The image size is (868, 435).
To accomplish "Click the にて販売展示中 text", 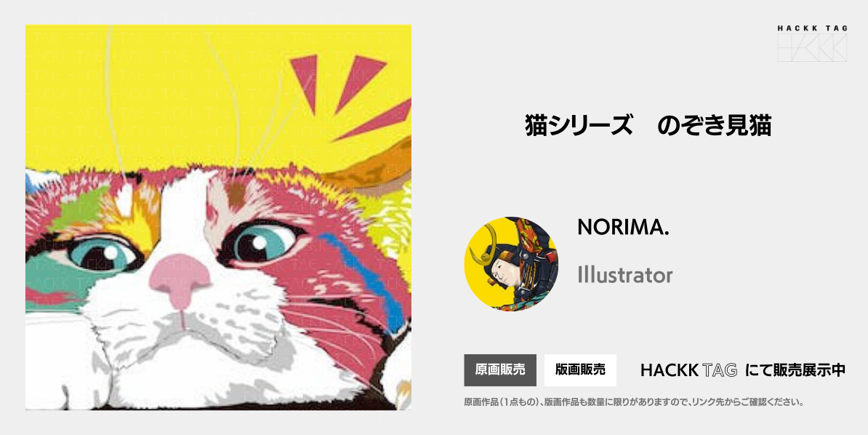I will click(x=795, y=370).
